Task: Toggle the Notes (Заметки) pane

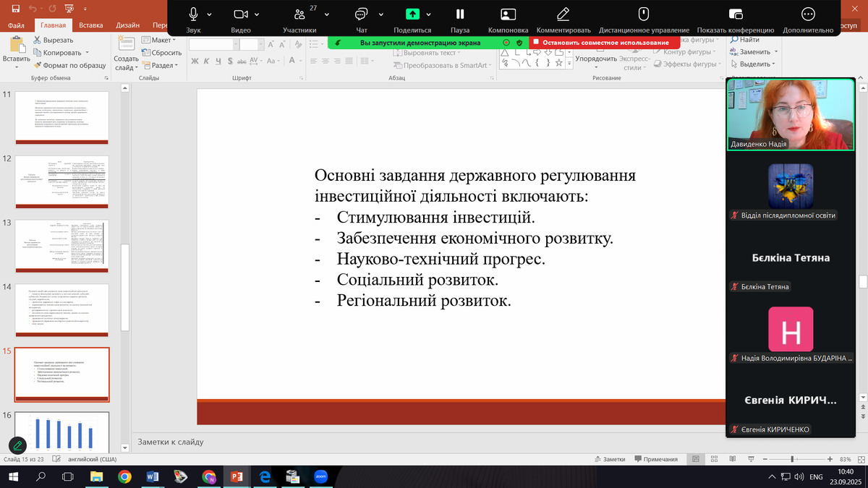Action: (609, 459)
